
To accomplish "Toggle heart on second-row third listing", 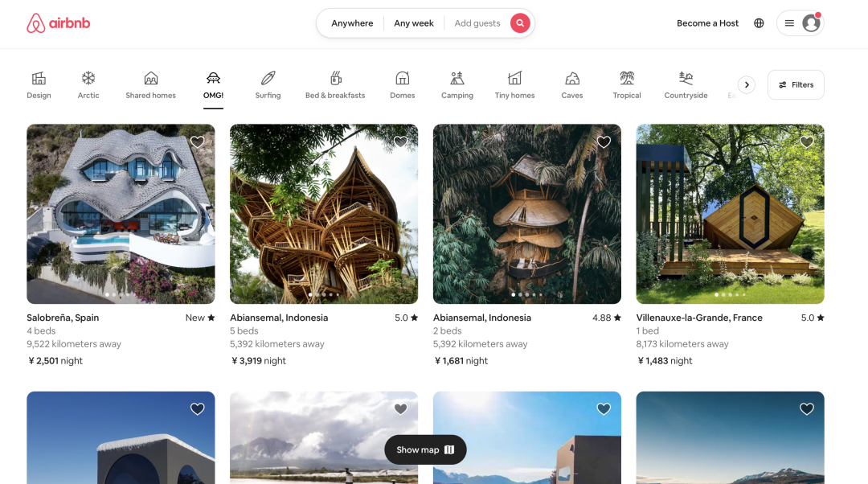I will (604, 408).
